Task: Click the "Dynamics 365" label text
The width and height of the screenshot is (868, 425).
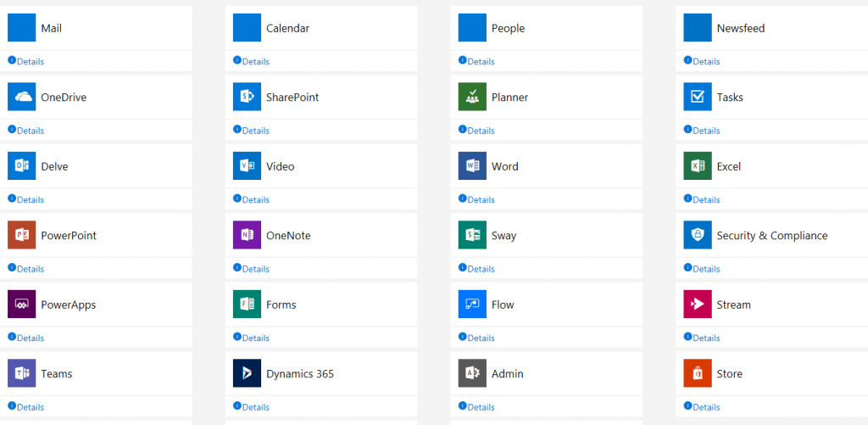Action: (x=300, y=373)
